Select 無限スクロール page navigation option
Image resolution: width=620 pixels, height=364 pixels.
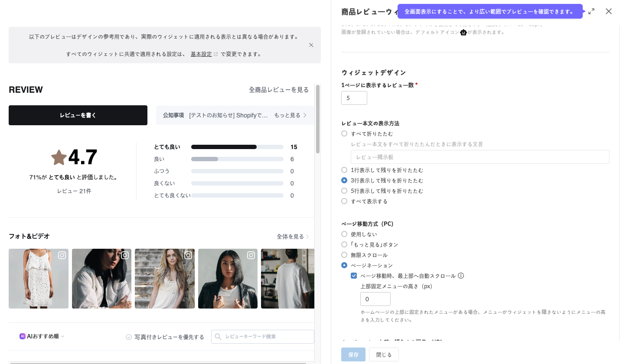point(344,255)
